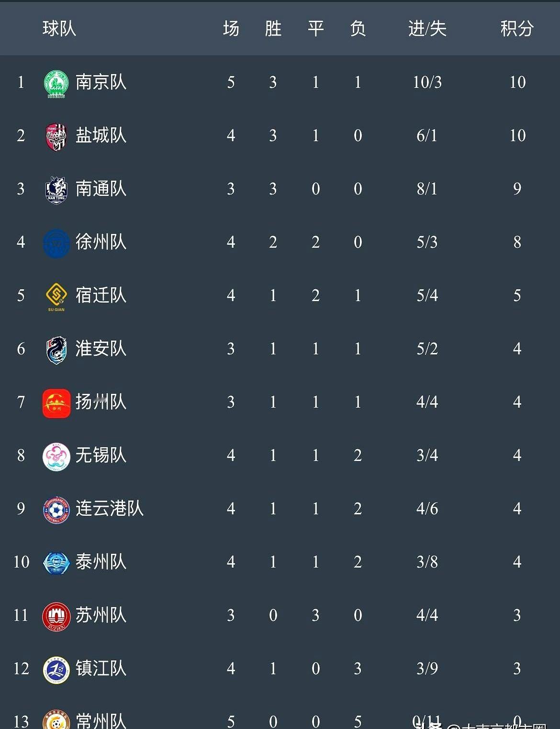The height and width of the screenshot is (729, 560).
Task: Click the 扬州队 red logo
Action: click(x=56, y=403)
